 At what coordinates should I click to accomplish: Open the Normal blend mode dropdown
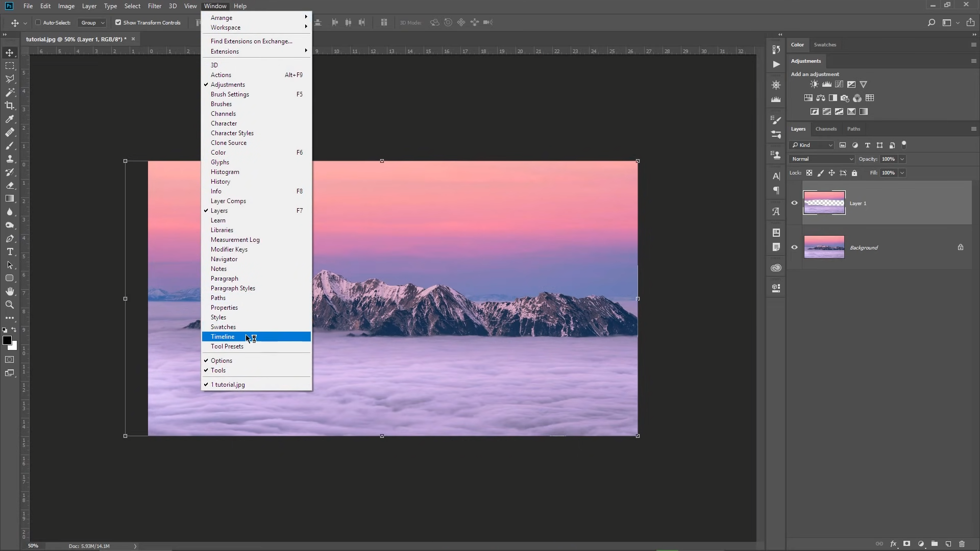point(821,159)
